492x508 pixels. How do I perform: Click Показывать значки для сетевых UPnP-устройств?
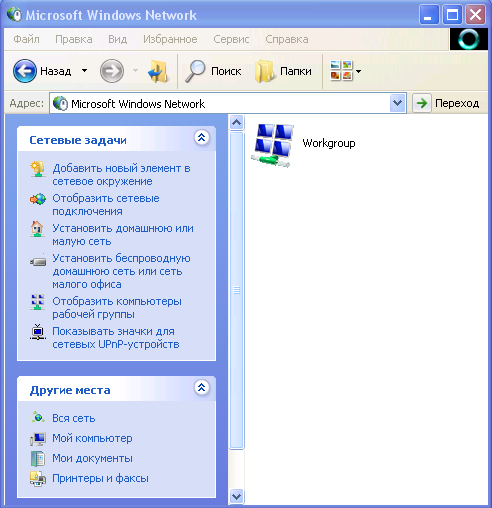click(x=116, y=338)
